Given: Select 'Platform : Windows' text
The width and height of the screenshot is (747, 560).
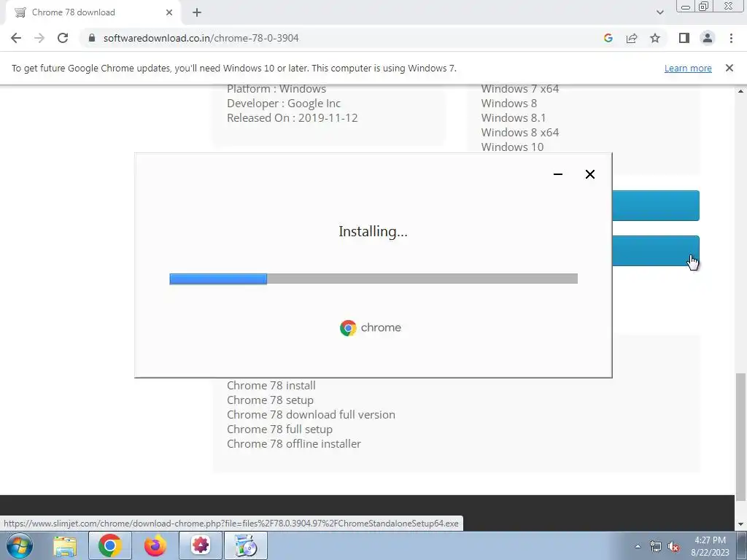Looking at the screenshot, I should pos(276,89).
